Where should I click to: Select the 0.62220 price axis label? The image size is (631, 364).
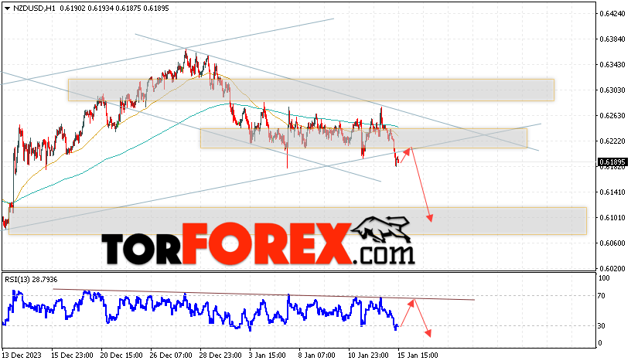coord(612,141)
